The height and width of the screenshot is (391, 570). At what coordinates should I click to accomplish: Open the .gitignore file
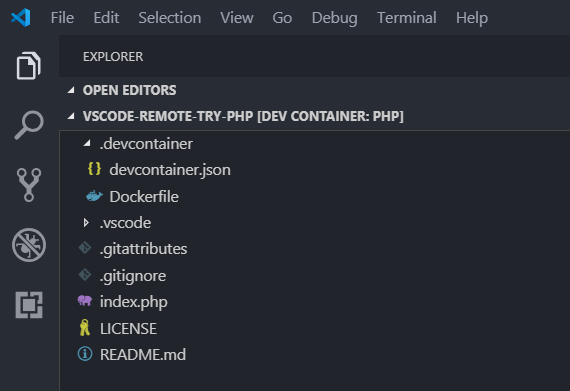pos(133,276)
